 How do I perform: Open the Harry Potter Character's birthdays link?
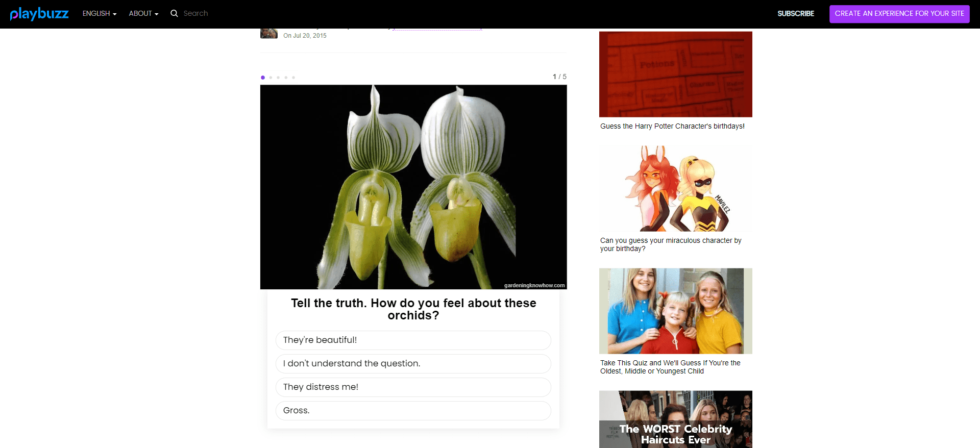click(672, 126)
